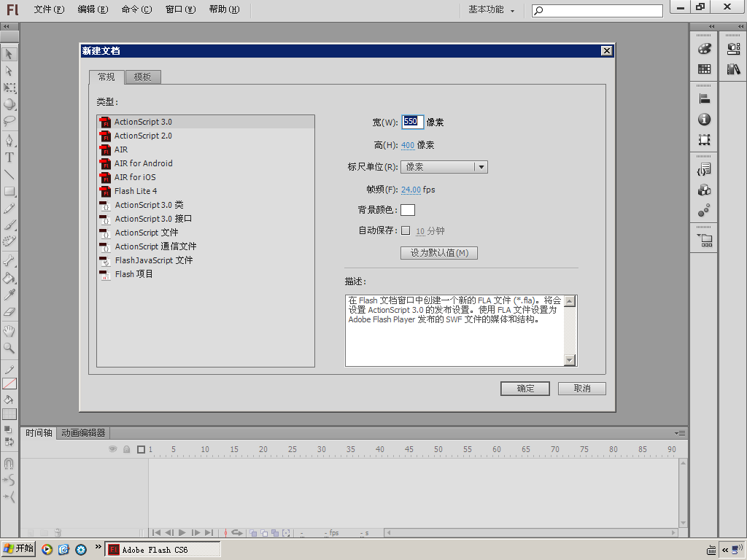Select the Line tool
The height and width of the screenshot is (560, 747).
pyautogui.click(x=9, y=174)
